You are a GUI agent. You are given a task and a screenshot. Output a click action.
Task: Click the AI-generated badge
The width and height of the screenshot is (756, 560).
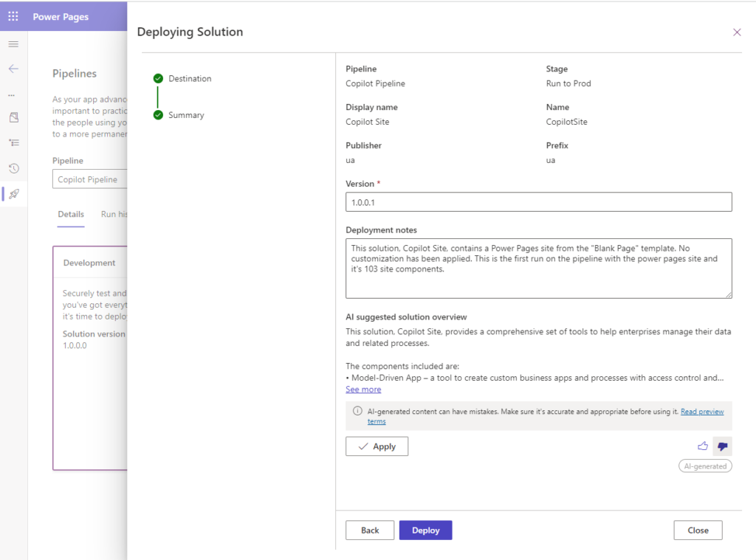pos(705,466)
